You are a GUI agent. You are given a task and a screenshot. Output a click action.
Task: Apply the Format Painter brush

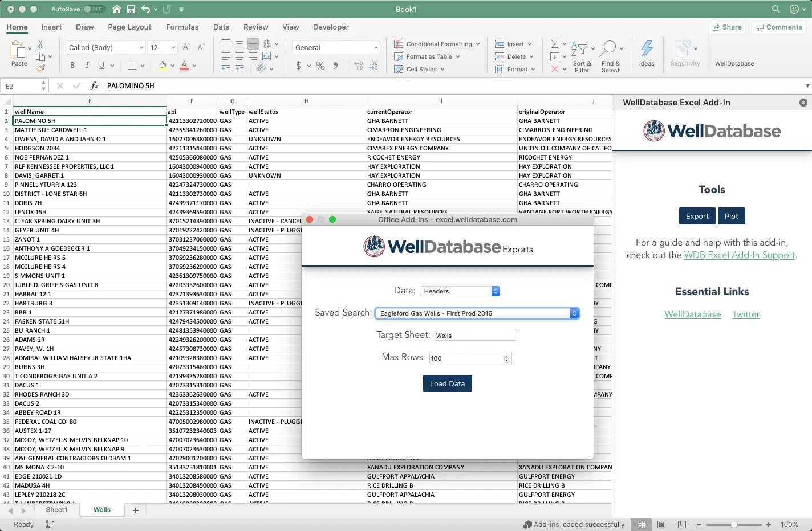click(x=40, y=68)
